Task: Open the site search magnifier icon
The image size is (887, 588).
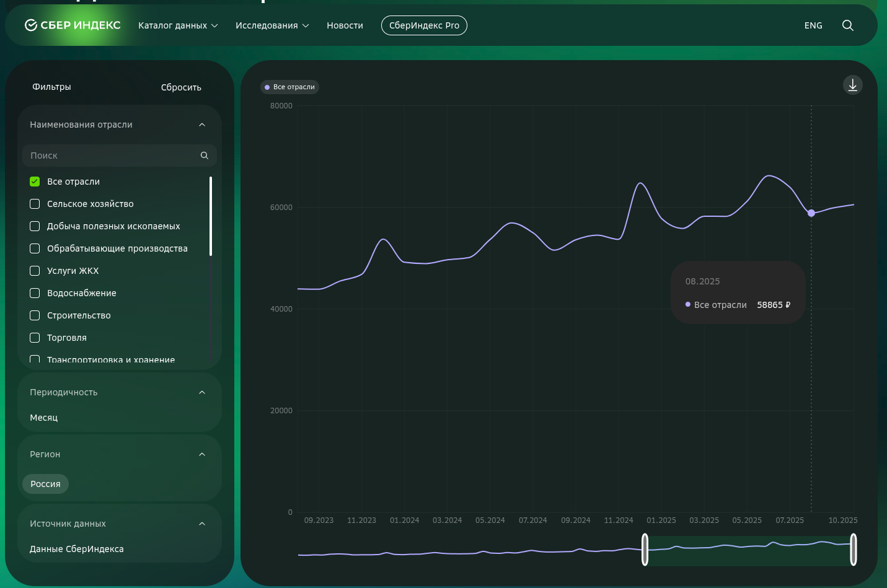Action: [x=847, y=25]
